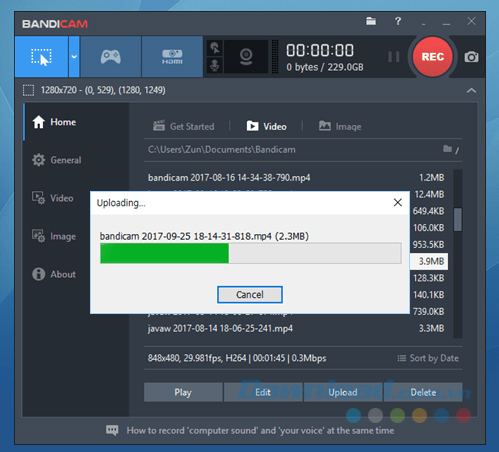Click the 848x480 video info line
Image resolution: width=499 pixels, height=452 pixels.
point(237,358)
